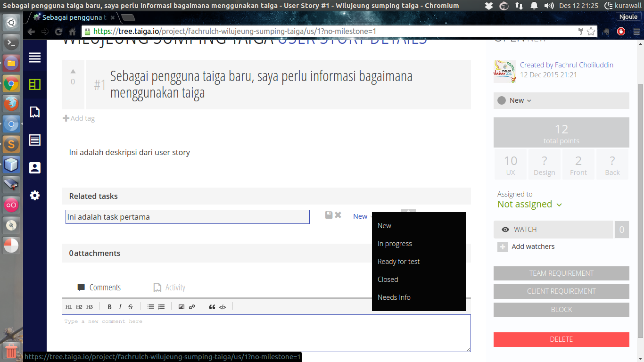The width and height of the screenshot is (644, 362).
Task: Adjust the UX points value of 10
Action: 510,164
